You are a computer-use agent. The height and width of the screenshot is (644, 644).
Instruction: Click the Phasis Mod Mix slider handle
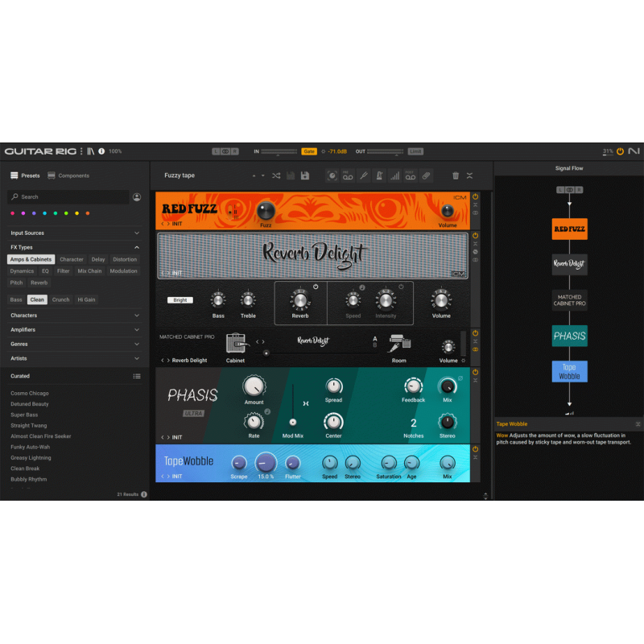click(293, 422)
